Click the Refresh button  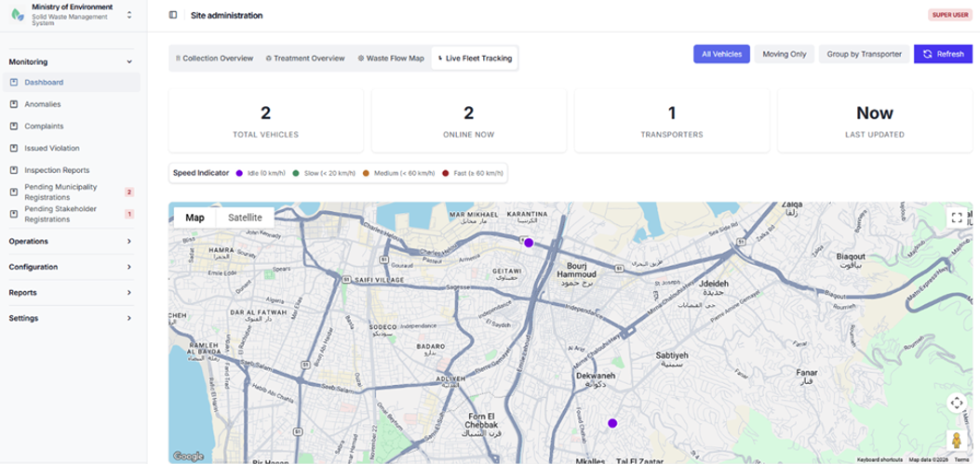tap(943, 54)
